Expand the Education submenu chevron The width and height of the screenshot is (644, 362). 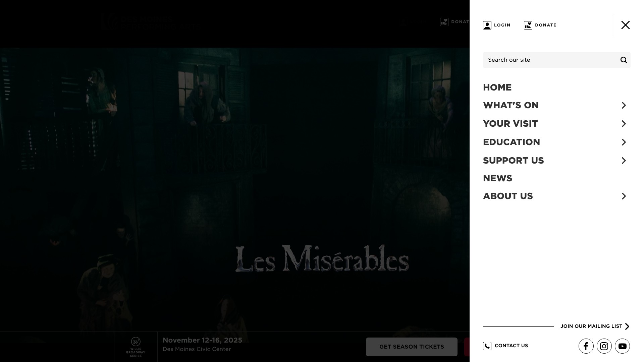tap(624, 142)
